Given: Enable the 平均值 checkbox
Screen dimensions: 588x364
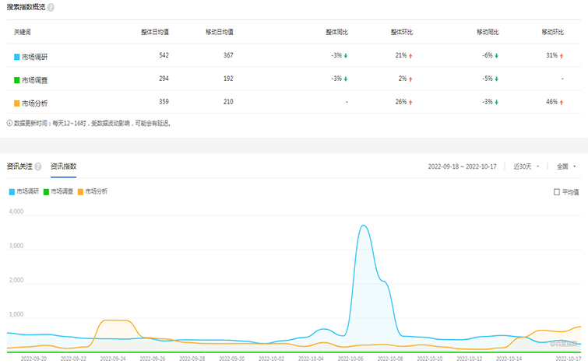Looking at the screenshot, I should 556,191.
